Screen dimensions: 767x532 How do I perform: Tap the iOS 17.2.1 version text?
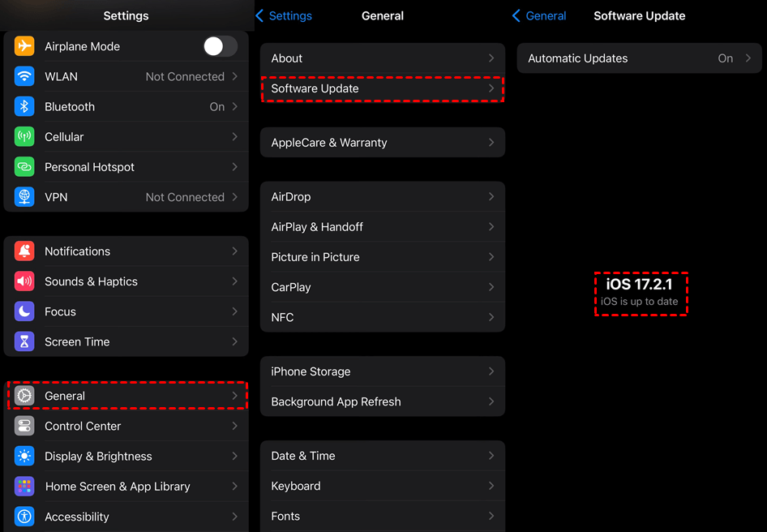pyautogui.click(x=640, y=284)
